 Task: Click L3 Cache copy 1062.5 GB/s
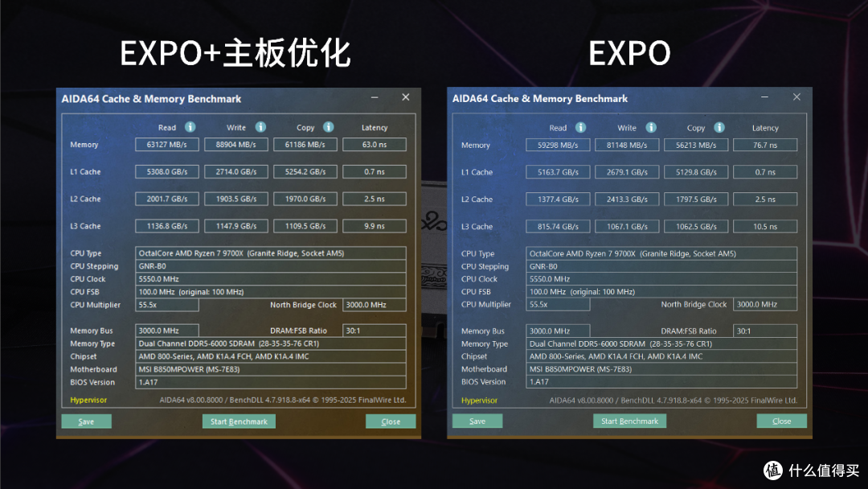coord(696,227)
